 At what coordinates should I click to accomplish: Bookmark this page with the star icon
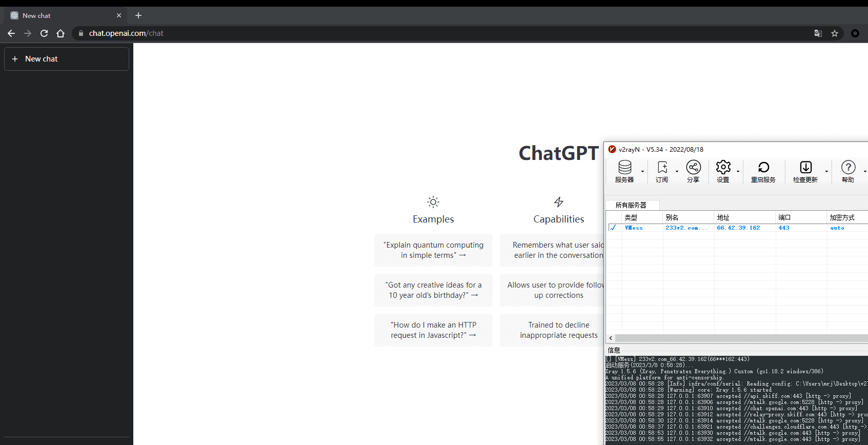(x=835, y=33)
